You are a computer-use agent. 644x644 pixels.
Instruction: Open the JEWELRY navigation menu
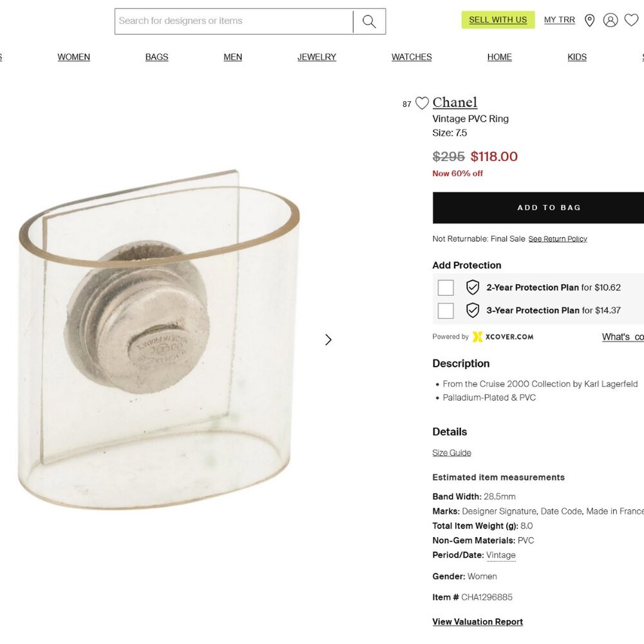pos(316,57)
